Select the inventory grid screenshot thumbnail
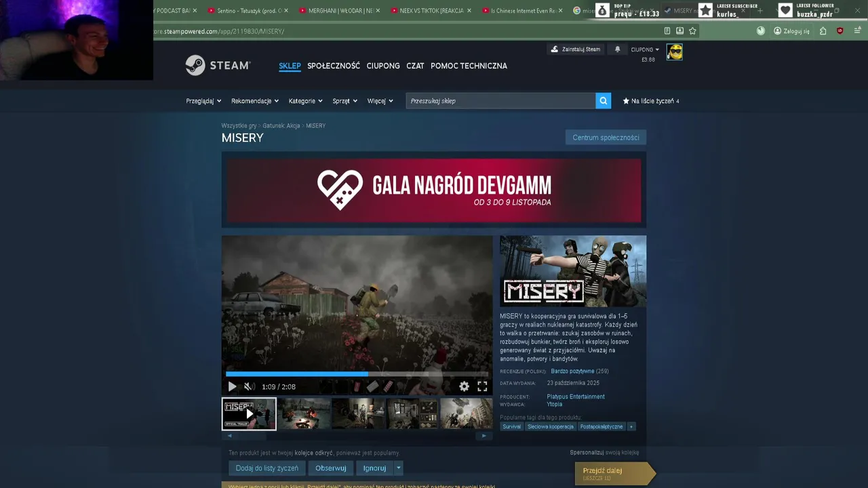Viewport: 868px width, 488px height. (x=412, y=413)
